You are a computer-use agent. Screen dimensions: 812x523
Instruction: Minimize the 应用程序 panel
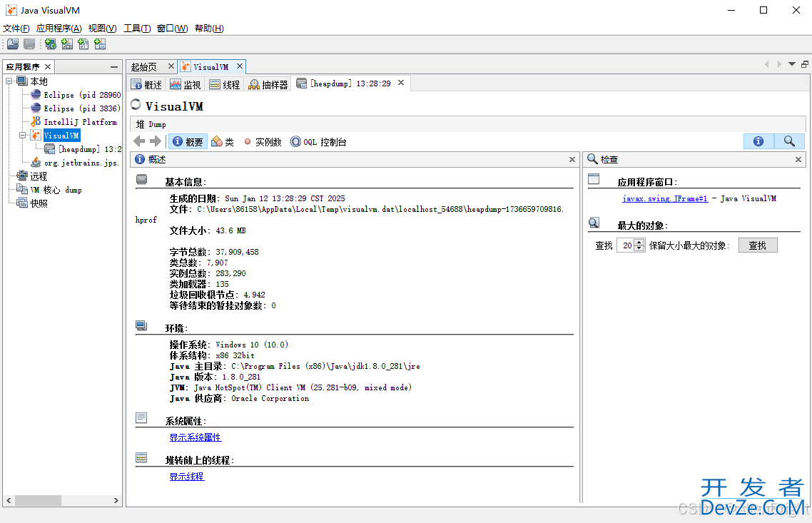tap(114, 67)
